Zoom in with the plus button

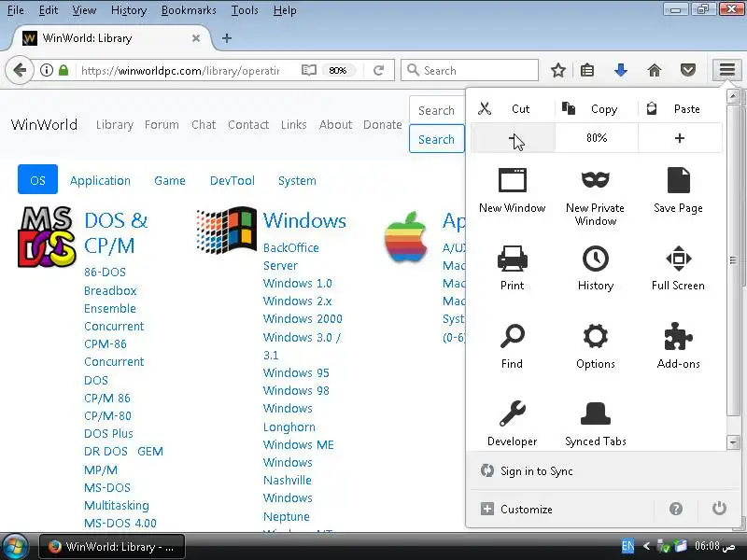pyautogui.click(x=680, y=138)
